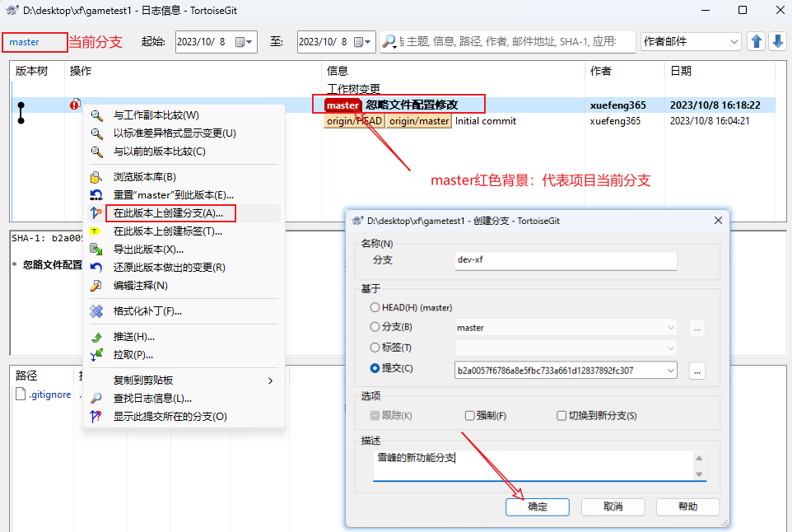Click the export icon next to 导出此版本
The height and width of the screenshot is (532, 792).
tap(96, 248)
